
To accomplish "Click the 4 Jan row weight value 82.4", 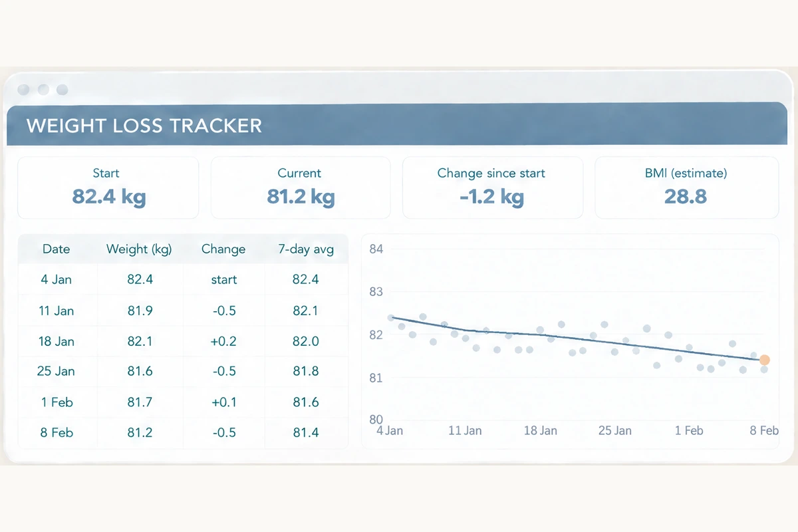I will (140, 279).
